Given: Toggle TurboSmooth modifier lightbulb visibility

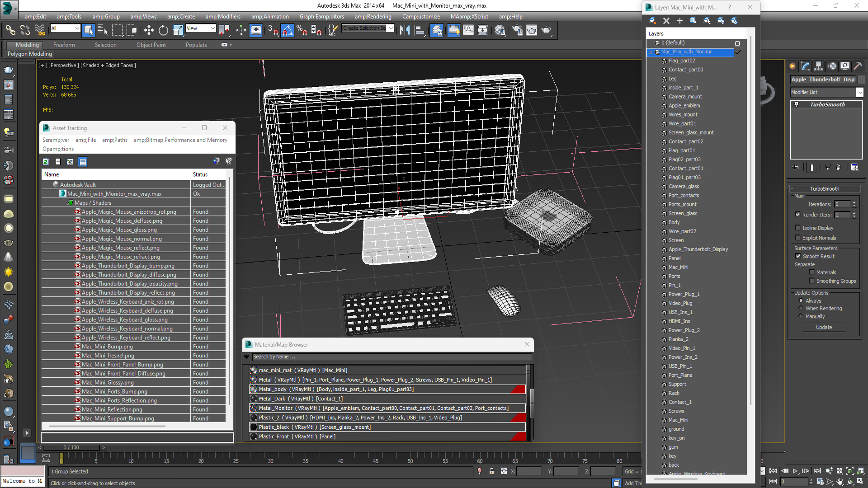Looking at the screenshot, I should (x=797, y=104).
